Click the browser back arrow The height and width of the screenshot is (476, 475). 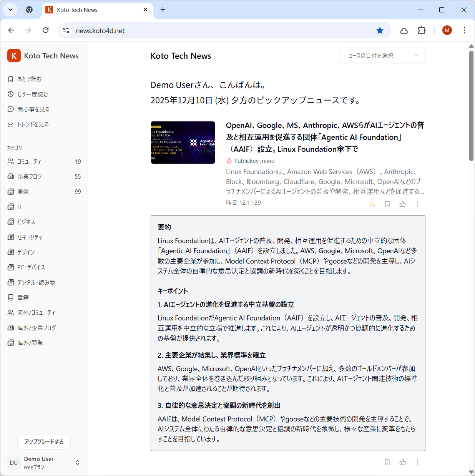[x=11, y=30]
